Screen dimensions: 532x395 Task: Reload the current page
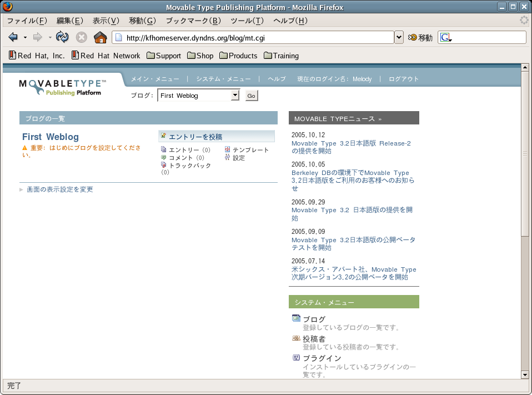tap(62, 37)
